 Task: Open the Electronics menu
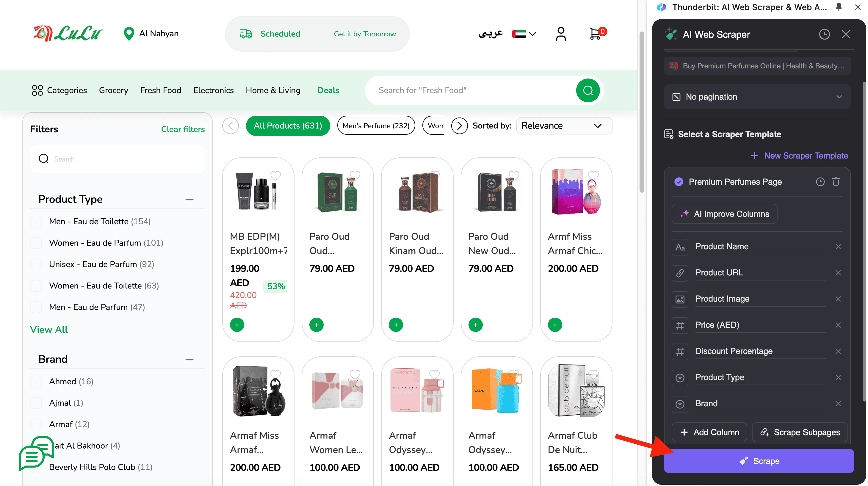(x=213, y=90)
